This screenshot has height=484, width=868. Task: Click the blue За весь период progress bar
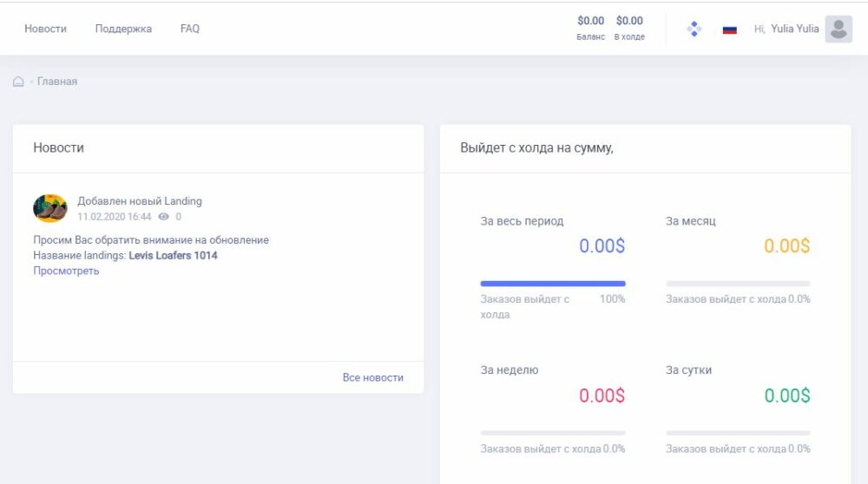click(x=553, y=284)
